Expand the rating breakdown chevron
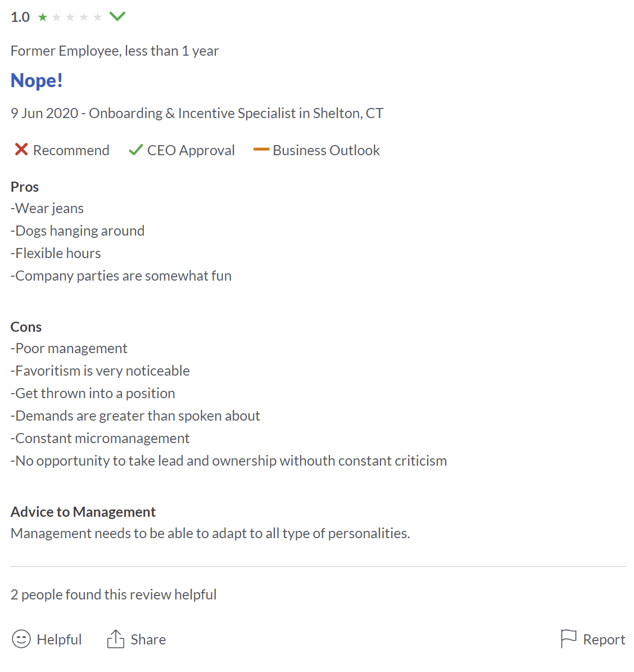The image size is (634, 672). pyautogui.click(x=117, y=16)
